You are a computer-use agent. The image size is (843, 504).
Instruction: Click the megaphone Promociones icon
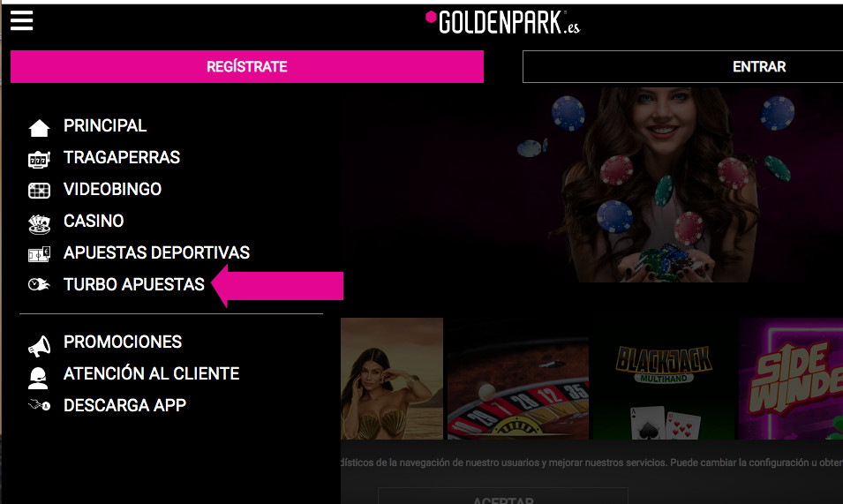point(39,346)
